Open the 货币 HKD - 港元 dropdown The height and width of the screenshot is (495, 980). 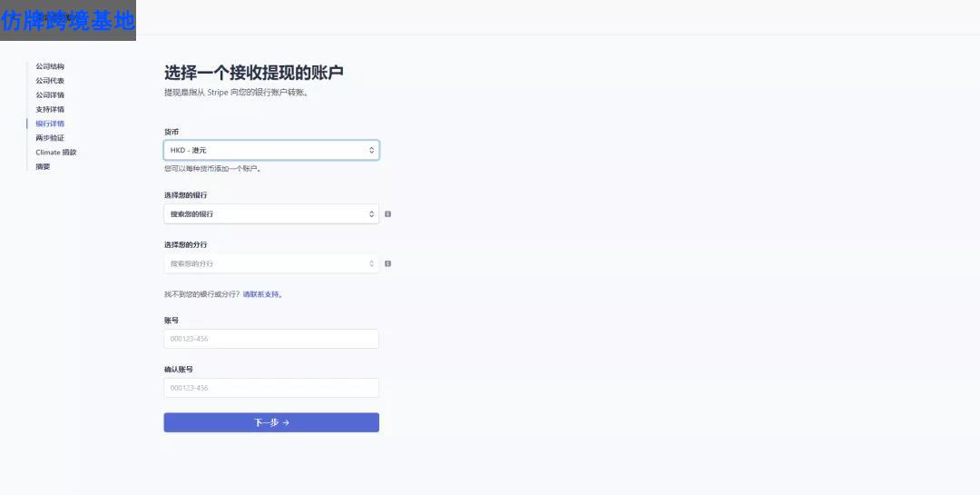point(270,150)
